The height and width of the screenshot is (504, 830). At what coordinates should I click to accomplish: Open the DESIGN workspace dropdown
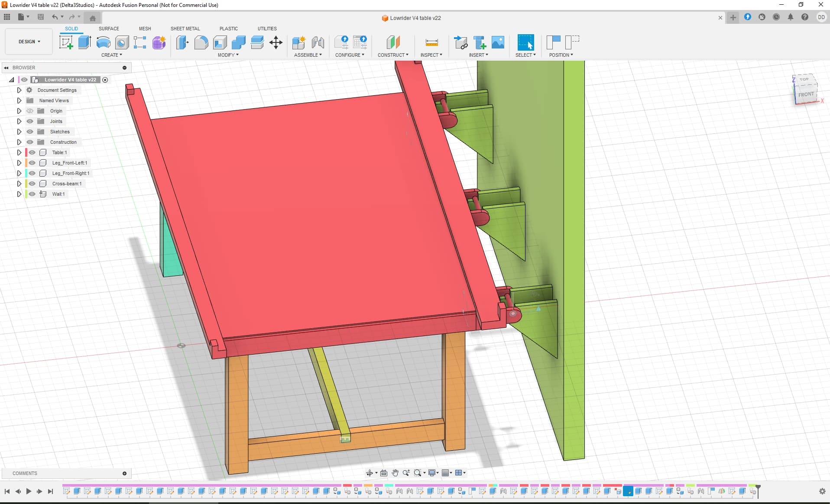coord(29,42)
